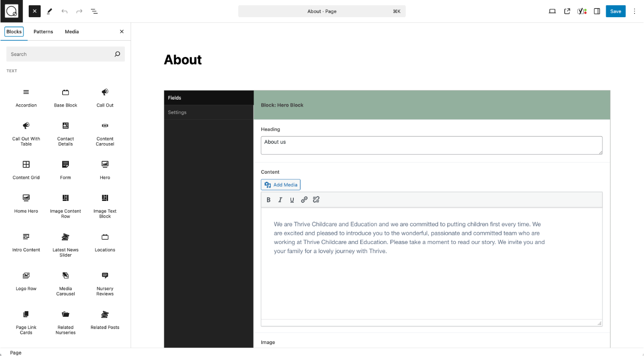Insert the Base Block

click(x=66, y=98)
